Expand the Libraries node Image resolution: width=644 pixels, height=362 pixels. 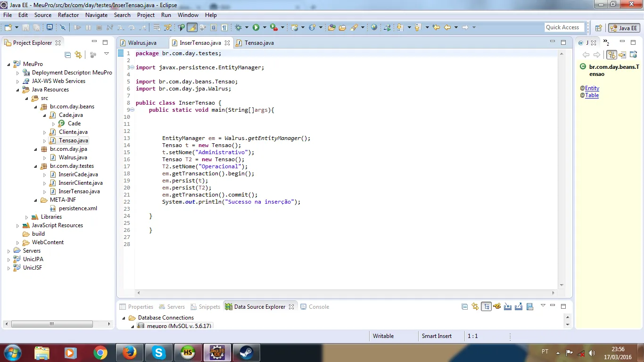tap(27, 217)
